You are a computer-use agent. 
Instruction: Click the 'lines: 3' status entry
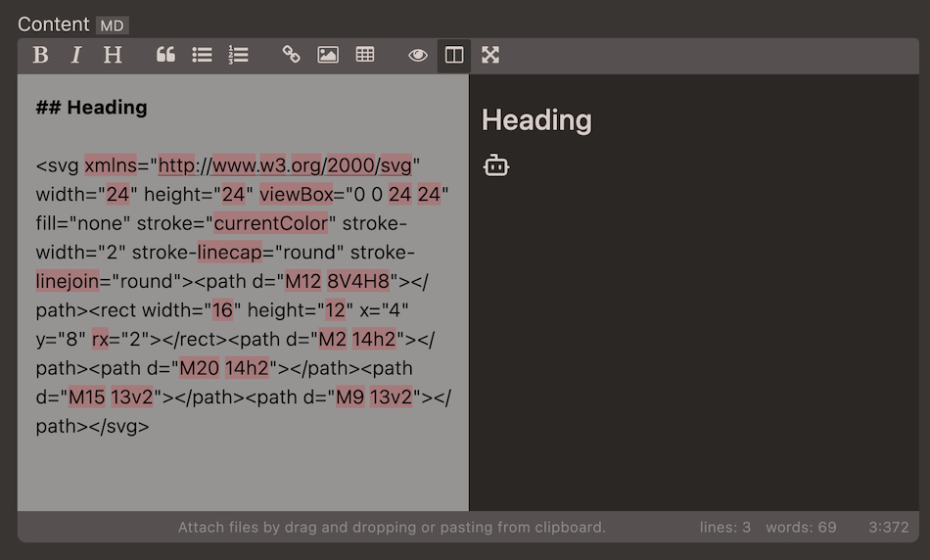(725, 528)
